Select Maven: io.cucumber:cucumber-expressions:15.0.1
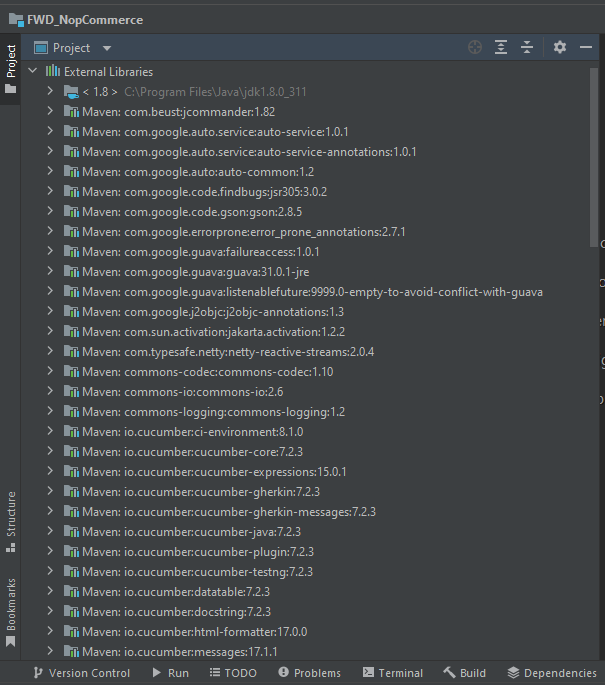 pyautogui.click(x=214, y=472)
